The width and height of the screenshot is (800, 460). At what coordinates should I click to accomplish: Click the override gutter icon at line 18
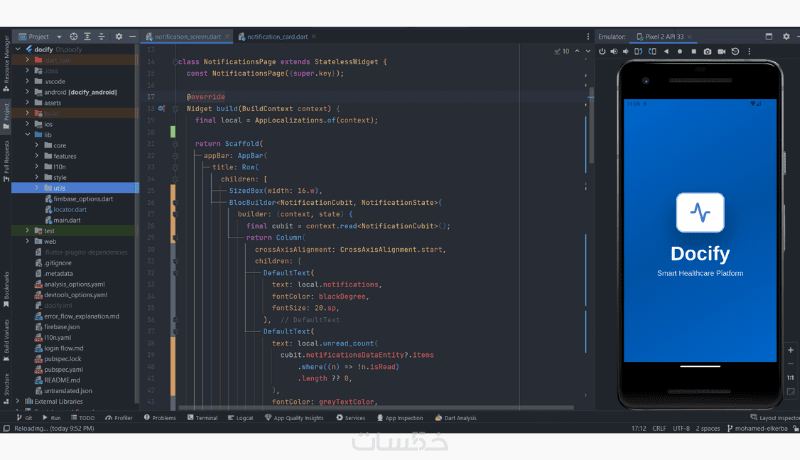(x=161, y=109)
